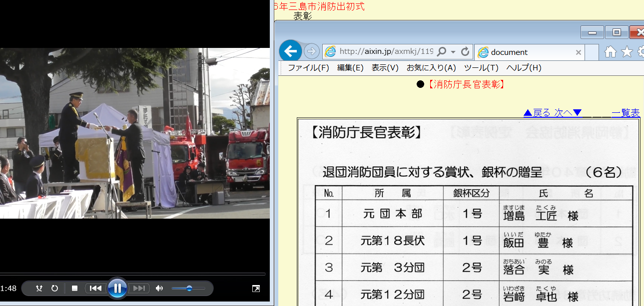Open the favorites star panel
The height and width of the screenshot is (306, 644).
pyautogui.click(x=627, y=51)
